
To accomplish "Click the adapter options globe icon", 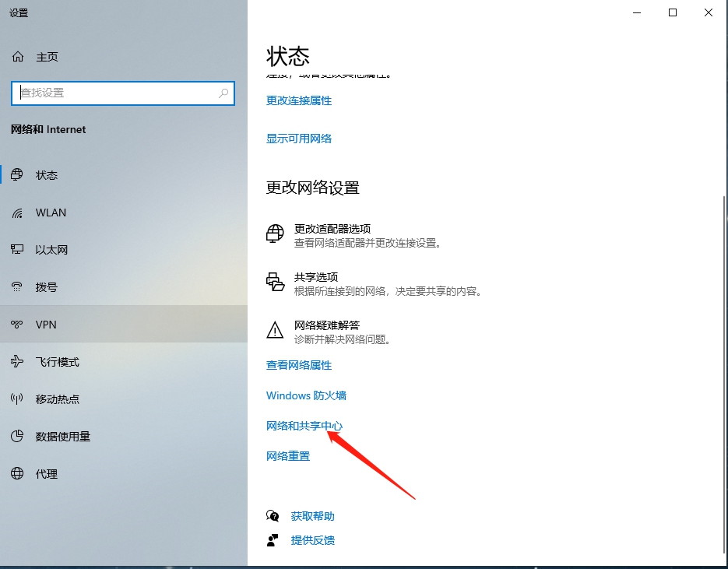I will point(275,233).
